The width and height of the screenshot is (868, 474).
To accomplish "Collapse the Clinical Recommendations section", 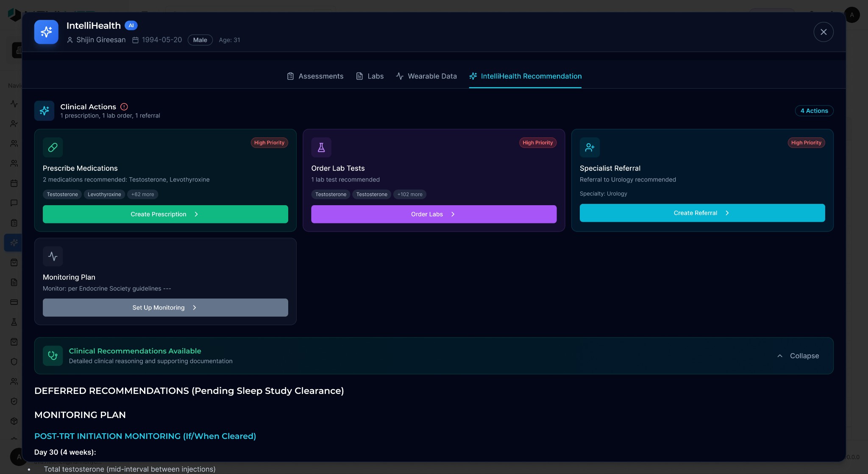I will [x=798, y=356].
